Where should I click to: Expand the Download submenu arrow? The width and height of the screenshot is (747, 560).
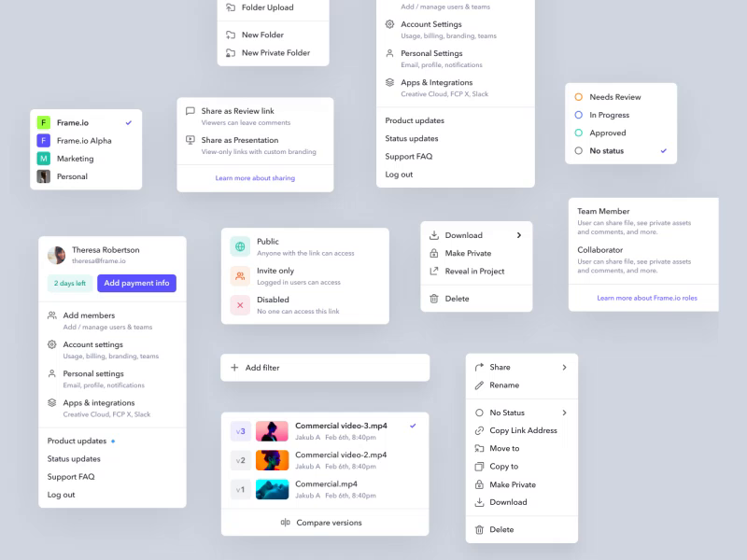pyautogui.click(x=519, y=235)
